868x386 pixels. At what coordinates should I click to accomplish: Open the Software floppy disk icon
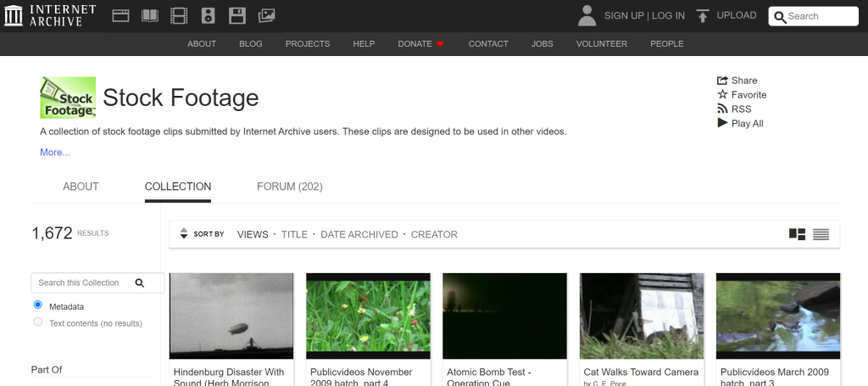237,16
